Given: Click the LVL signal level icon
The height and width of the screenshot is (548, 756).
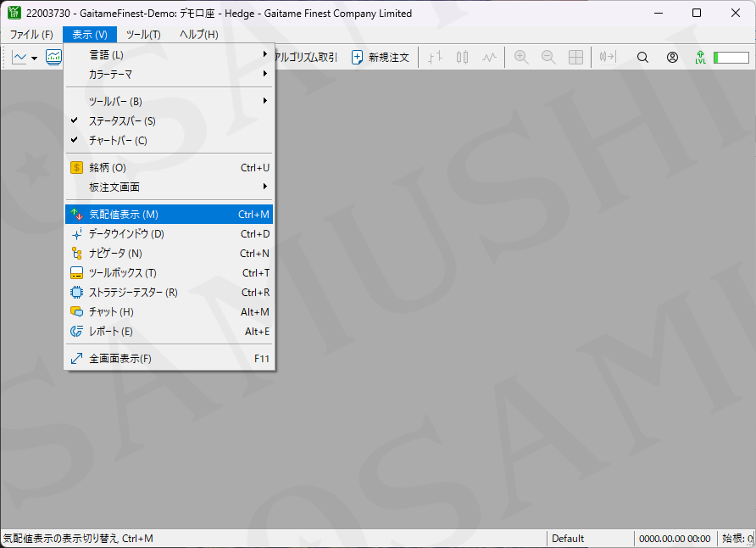Looking at the screenshot, I should (700, 58).
